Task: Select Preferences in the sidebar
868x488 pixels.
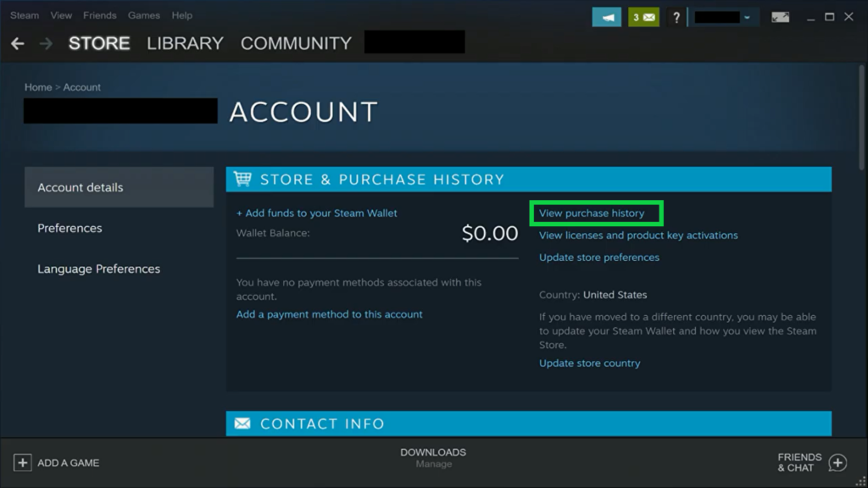Action: point(70,228)
